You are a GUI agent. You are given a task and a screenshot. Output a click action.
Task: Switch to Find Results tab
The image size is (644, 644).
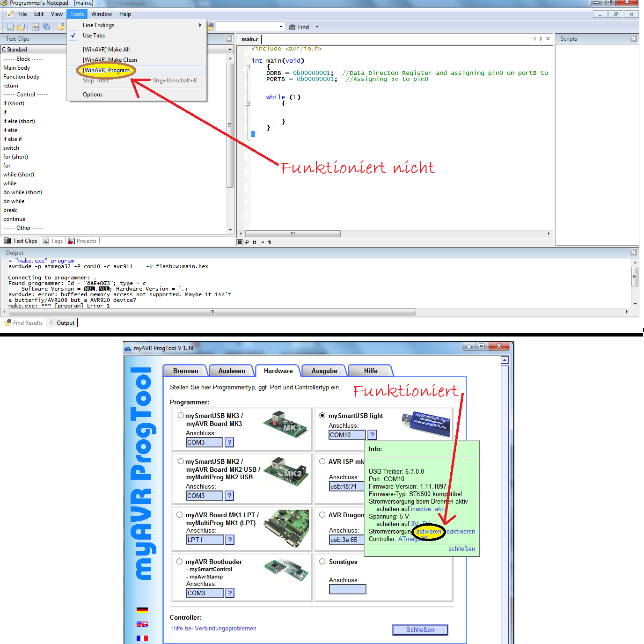pos(23,323)
